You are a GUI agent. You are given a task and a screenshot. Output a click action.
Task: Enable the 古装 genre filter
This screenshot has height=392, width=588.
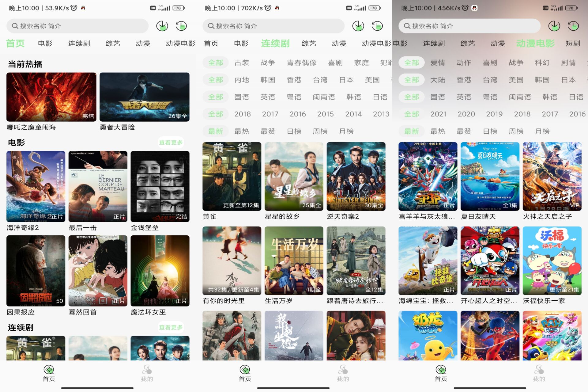click(x=242, y=63)
